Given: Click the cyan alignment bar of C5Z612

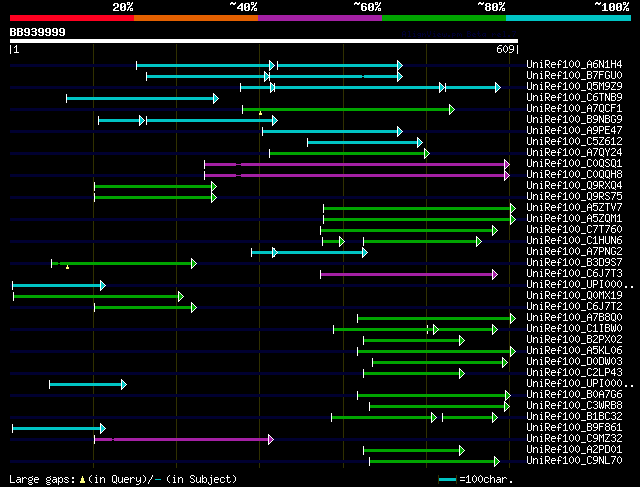Looking at the screenshot, I should [x=365, y=142].
